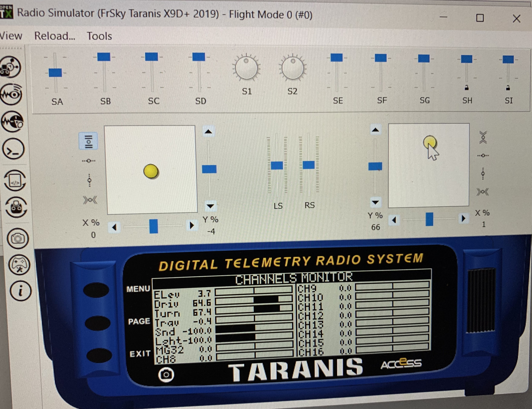Screen dimensions: 532x409
Task: Click the SC switch slider handle
Action: coord(152,57)
